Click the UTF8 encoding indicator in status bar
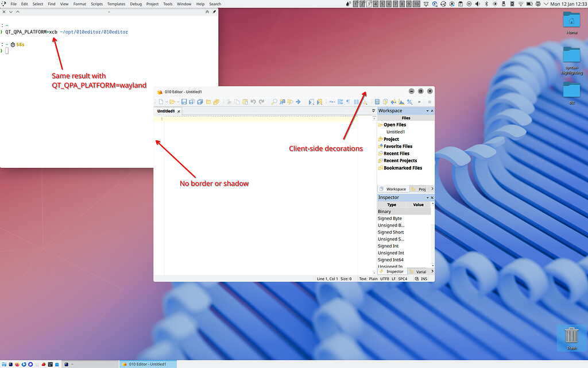The image size is (588, 368). [x=385, y=278]
